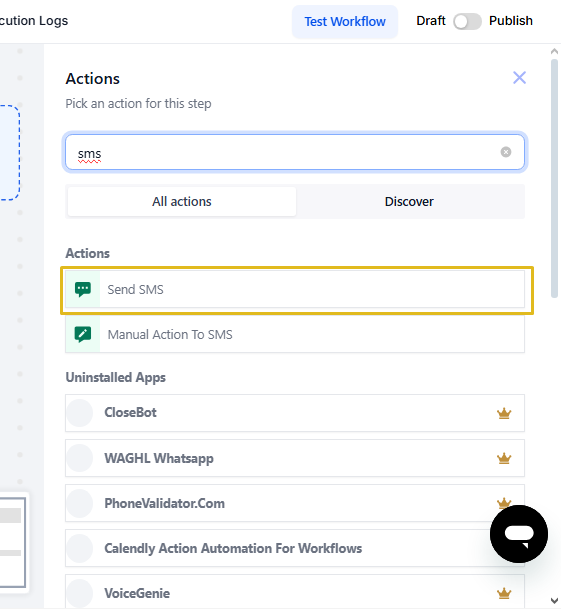Click the Manual Action To SMS pencil icon

tap(83, 334)
